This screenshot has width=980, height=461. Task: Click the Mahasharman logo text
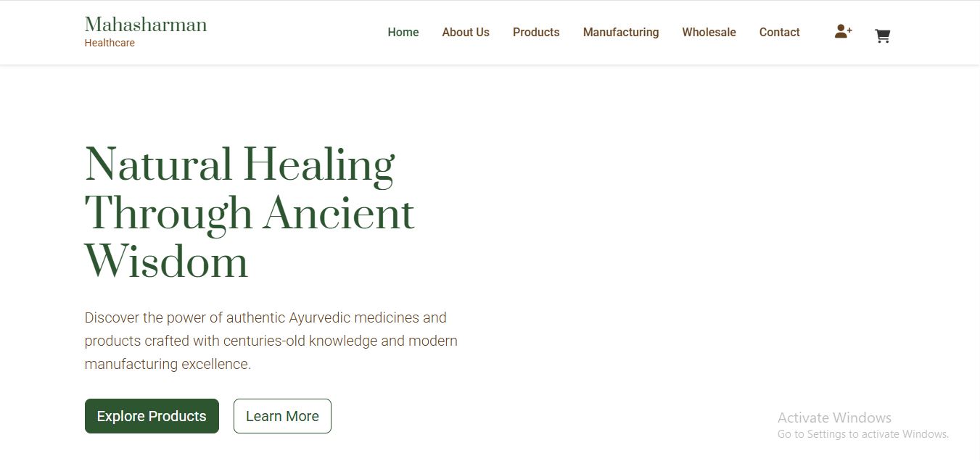[146, 25]
